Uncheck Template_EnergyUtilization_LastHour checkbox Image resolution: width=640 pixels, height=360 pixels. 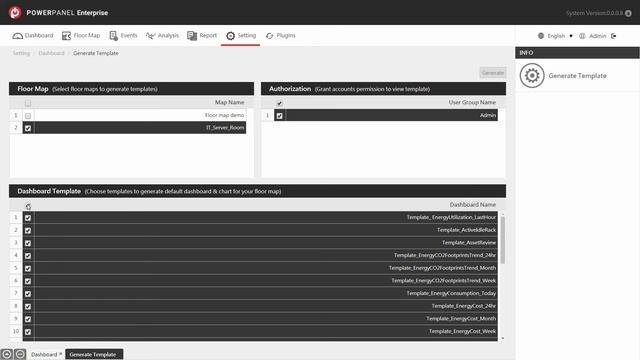(x=28, y=218)
